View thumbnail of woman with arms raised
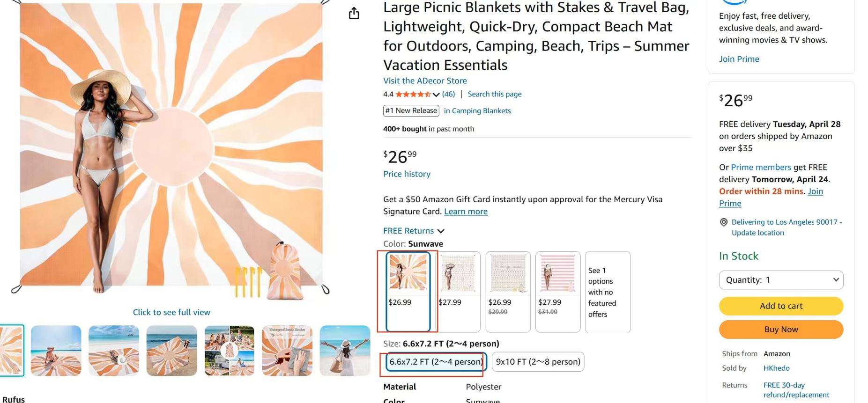Viewport: 868px width, 403px height. coord(345,351)
